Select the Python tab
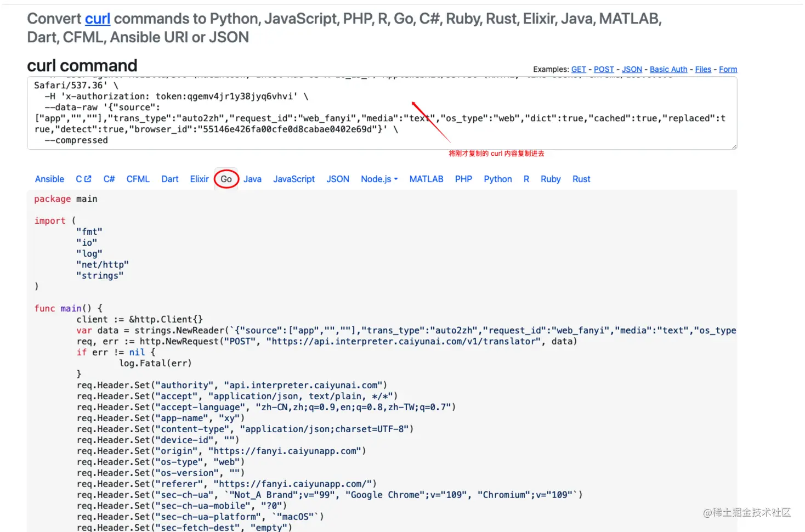805x532 pixels. (497, 179)
